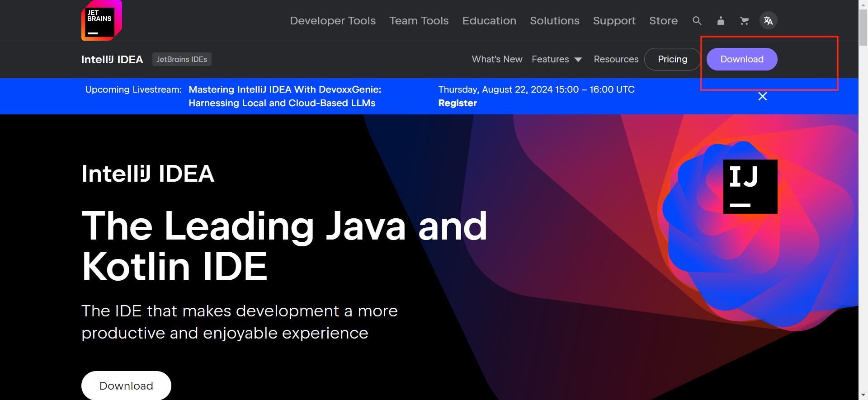Viewport: 868px width, 400px height.
Task: Click the 'Upcoming Livestream:' text
Action: coord(133,89)
